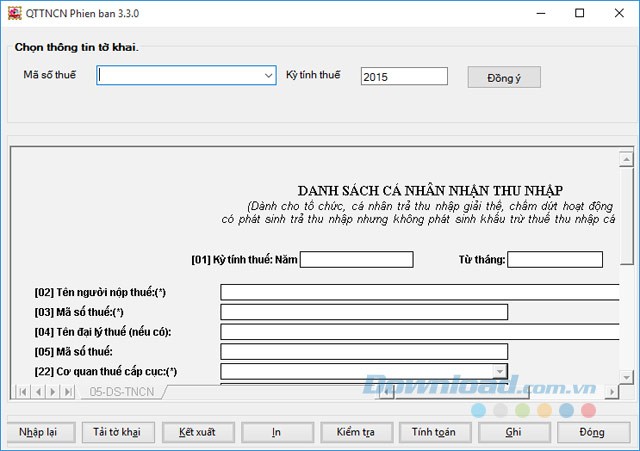Viewport: 640px width, 451px height.
Task: Select the 05-DS-TNCN sheet tab
Action: click(x=122, y=392)
